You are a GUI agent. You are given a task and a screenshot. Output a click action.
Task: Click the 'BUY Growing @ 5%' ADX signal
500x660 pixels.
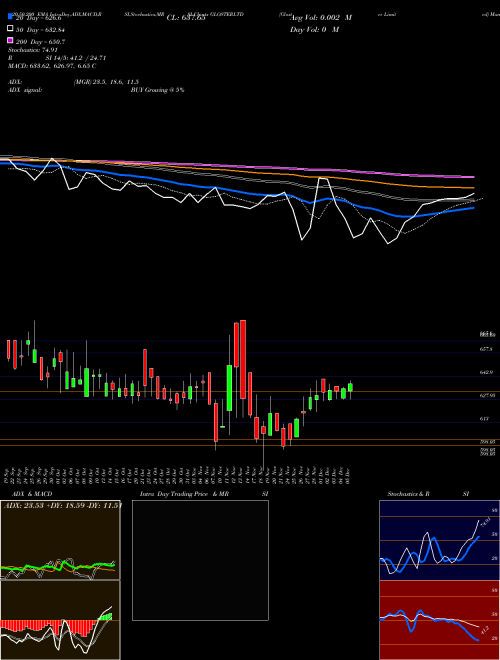[157, 90]
